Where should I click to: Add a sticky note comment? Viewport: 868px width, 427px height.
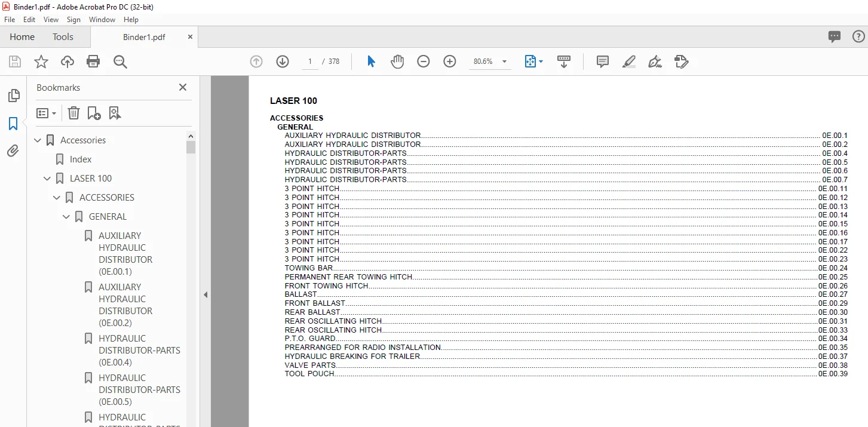[x=603, y=62]
